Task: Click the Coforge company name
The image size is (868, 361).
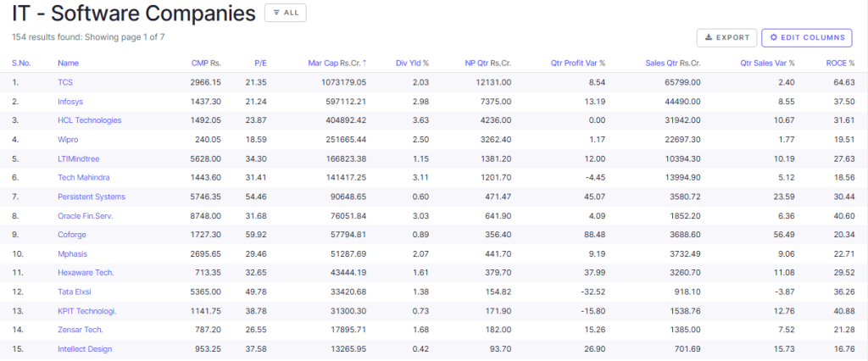Action: point(72,235)
